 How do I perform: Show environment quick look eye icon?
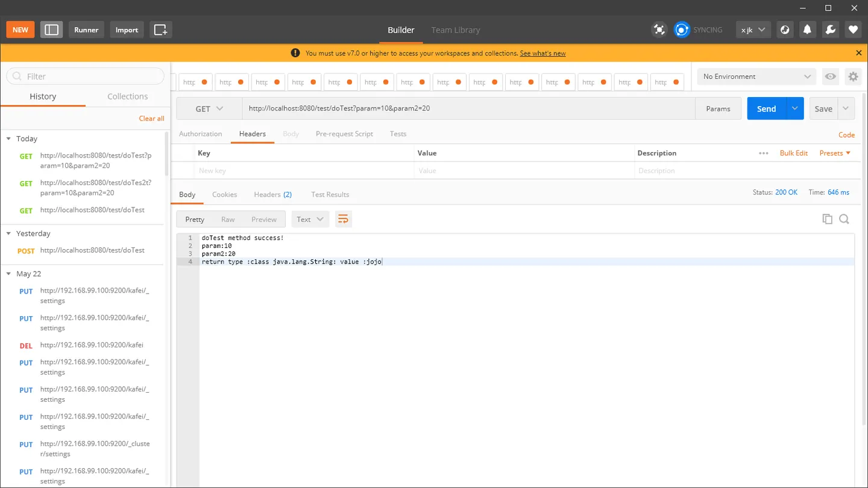click(831, 77)
